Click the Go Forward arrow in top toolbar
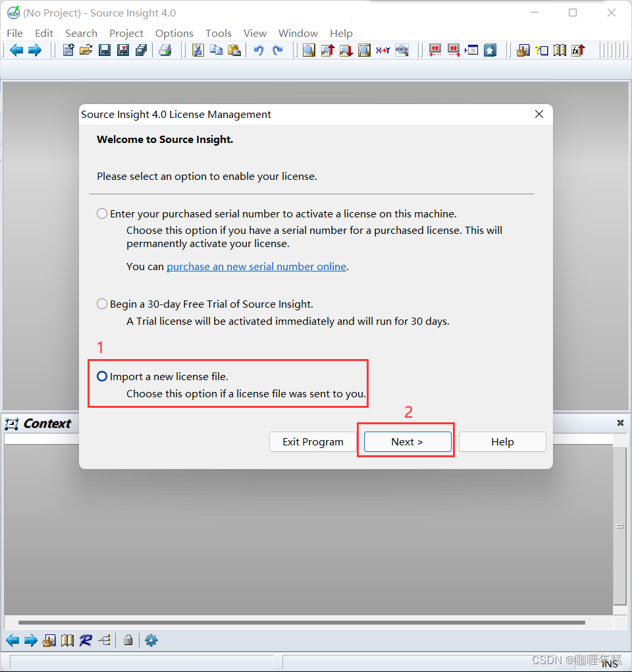The image size is (632, 672). click(x=35, y=50)
